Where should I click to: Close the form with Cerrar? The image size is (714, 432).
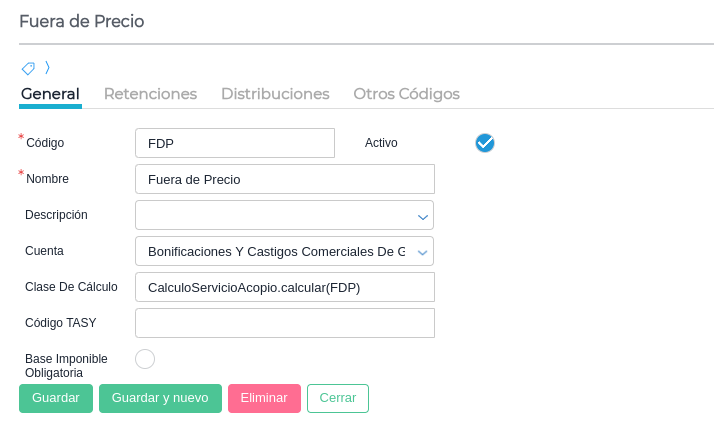click(338, 398)
